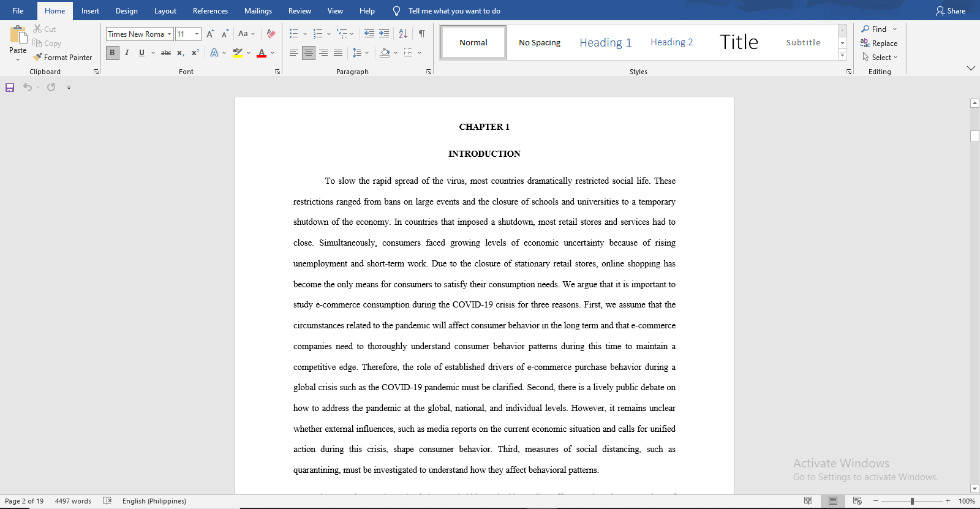The image size is (980, 509).
Task: Open the Clipboard pane launcher
Action: [96, 72]
